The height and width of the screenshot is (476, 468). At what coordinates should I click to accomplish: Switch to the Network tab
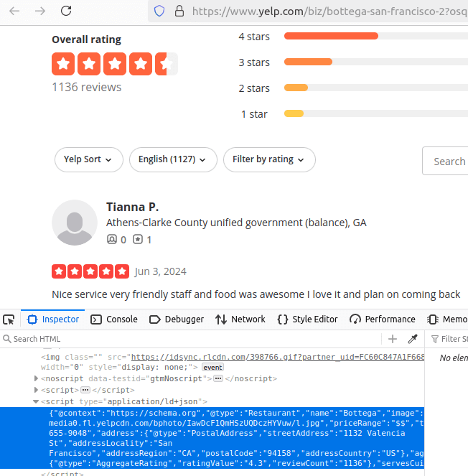click(240, 319)
